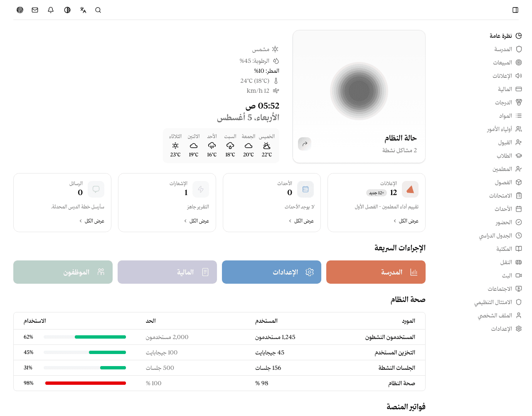Click the messages card chat icon
Image resolution: width=532 pixels, height=416 pixels.
tap(96, 190)
